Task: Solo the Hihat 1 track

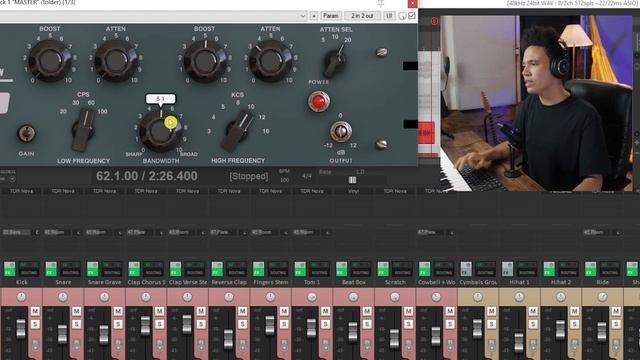Action: pos(533,324)
